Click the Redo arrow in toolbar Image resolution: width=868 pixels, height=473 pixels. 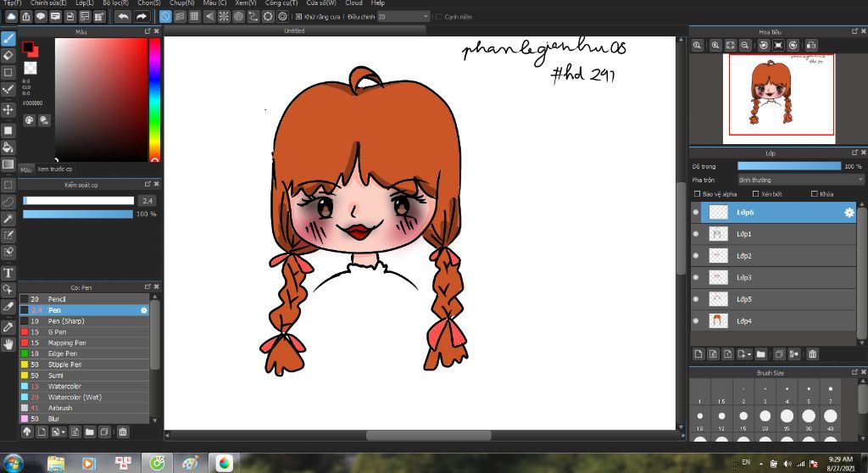point(142,17)
